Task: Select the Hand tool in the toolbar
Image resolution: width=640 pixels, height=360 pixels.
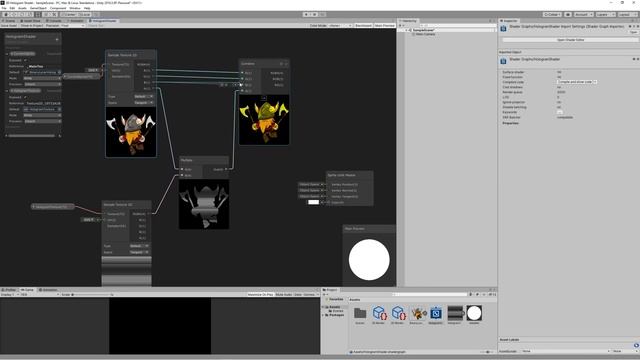Action: pyautogui.click(x=5, y=15)
